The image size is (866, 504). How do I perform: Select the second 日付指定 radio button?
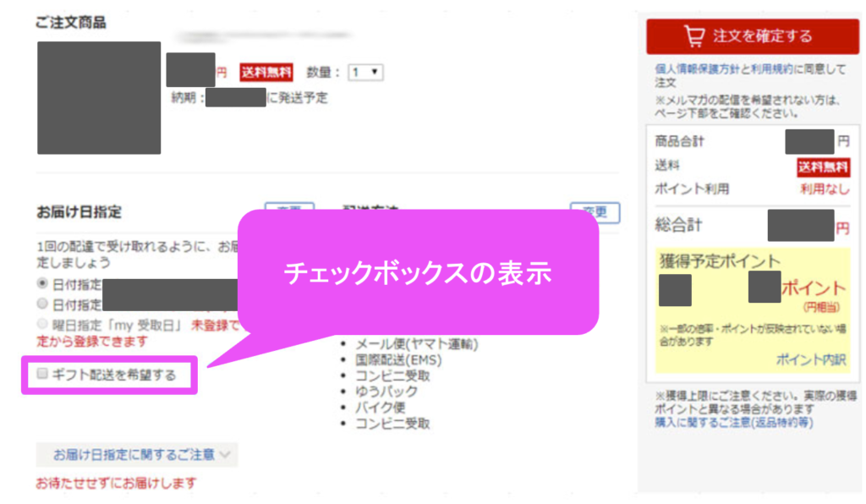[x=42, y=304]
